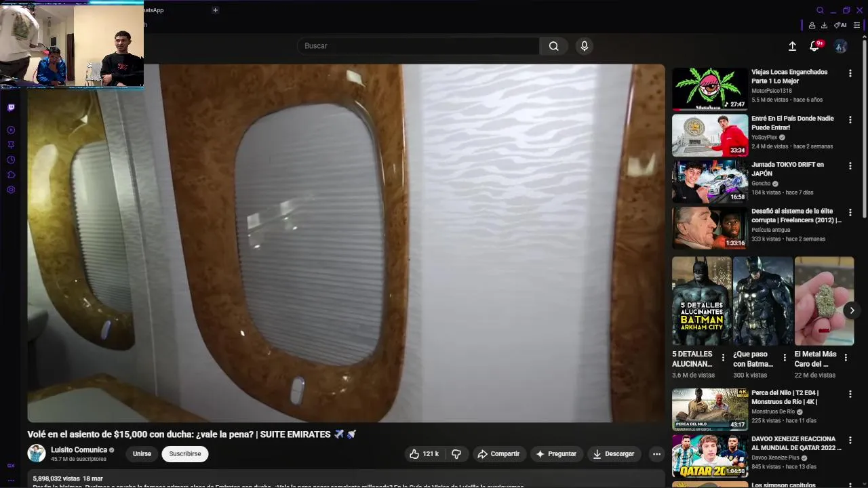Image resolution: width=868 pixels, height=488 pixels.
Task: Open options for El Metal Más Caro short
Action: click(846, 357)
